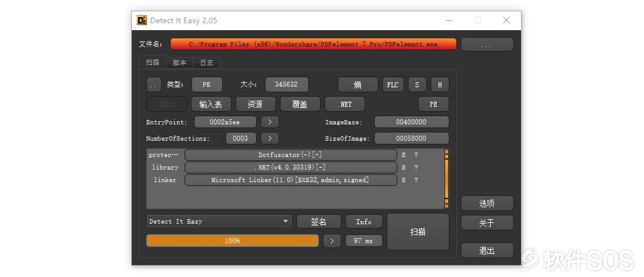Image resolution: width=644 pixels, height=277 pixels.
Task: Click S in the Dotfuscator protector row
Action: point(404,155)
